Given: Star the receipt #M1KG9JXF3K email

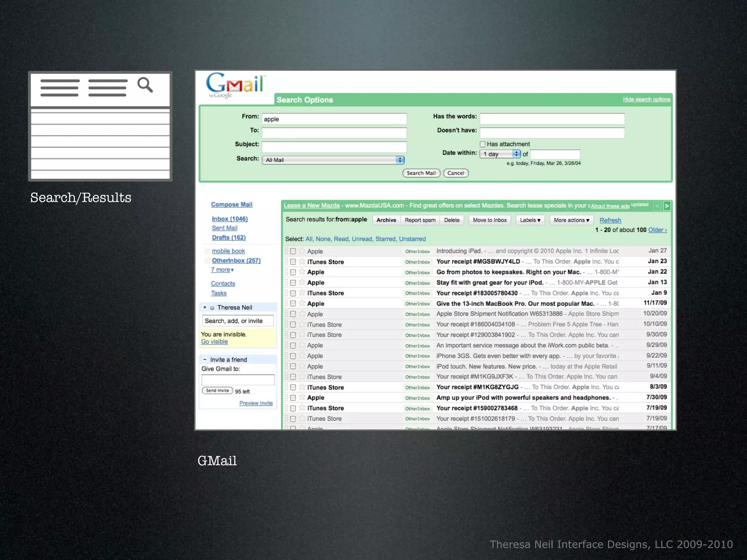Looking at the screenshot, I should 302,377.
